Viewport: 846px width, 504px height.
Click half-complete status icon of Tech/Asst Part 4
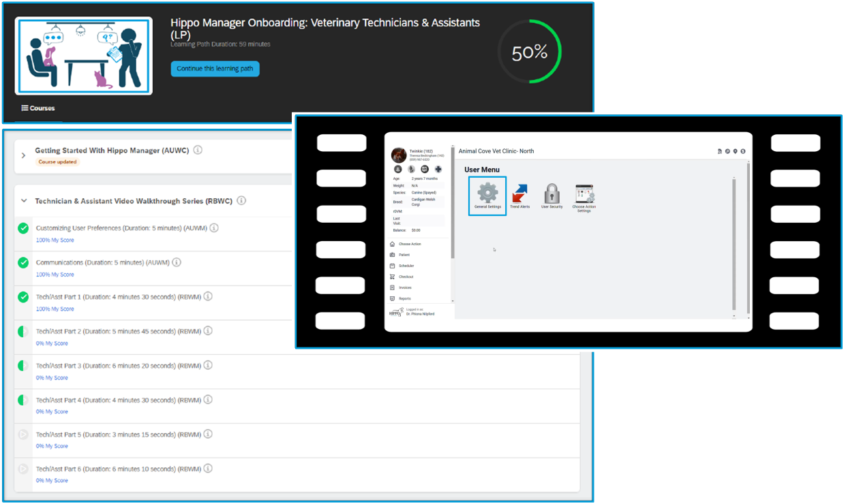(x=23, y=400)
